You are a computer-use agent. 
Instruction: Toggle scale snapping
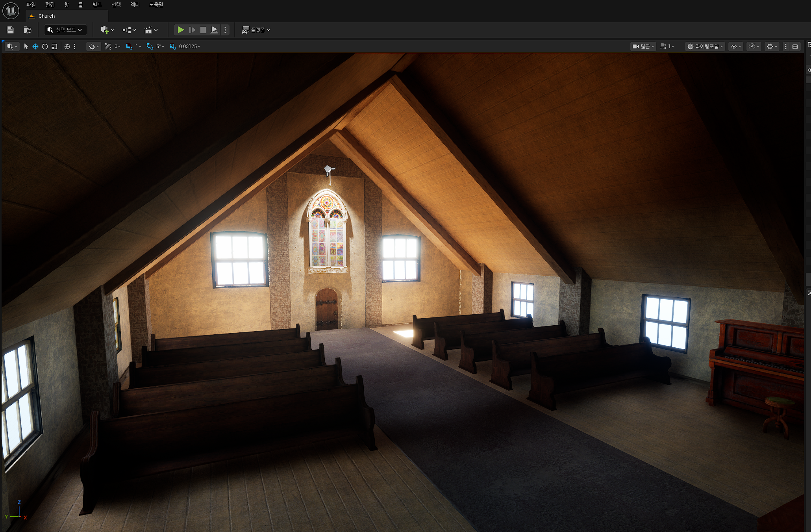(x=172, y=46)
